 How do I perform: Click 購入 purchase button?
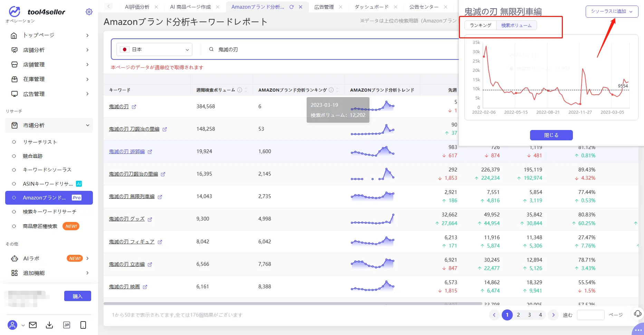point(78,296)
